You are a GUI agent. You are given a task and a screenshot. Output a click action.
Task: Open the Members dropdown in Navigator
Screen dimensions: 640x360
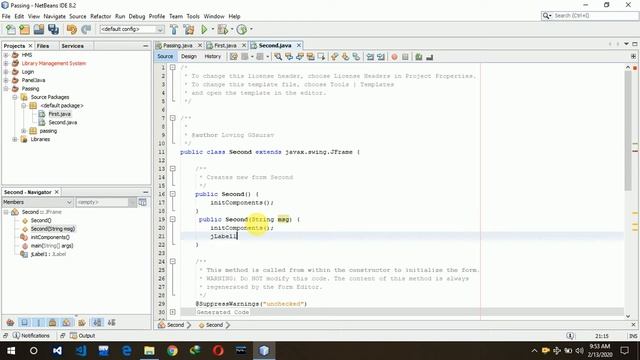(37, 202)
